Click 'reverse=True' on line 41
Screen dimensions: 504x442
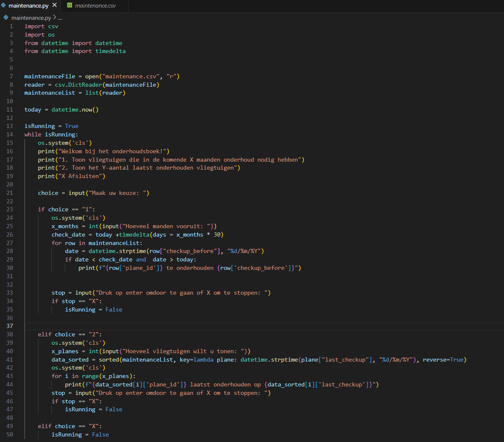[443, 359]
